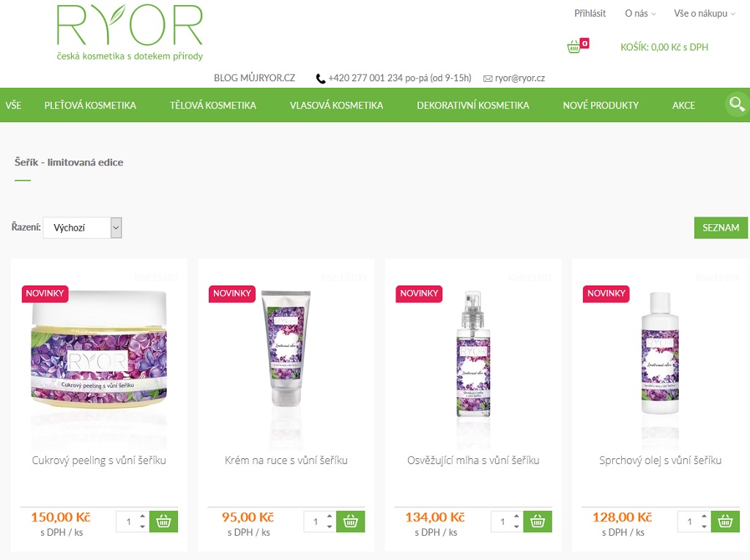Increase quantity for Cukrový peeling
The image size is (750, 560).
pos(143,517)
